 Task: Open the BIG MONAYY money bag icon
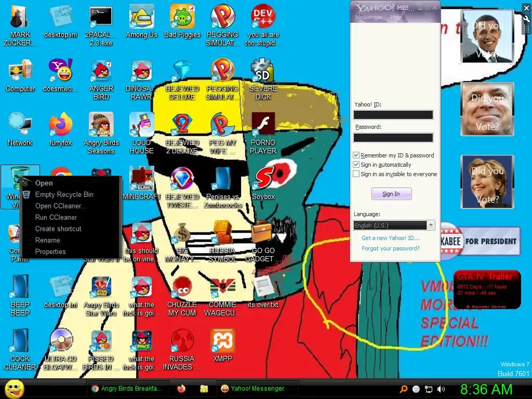(182, 241)
